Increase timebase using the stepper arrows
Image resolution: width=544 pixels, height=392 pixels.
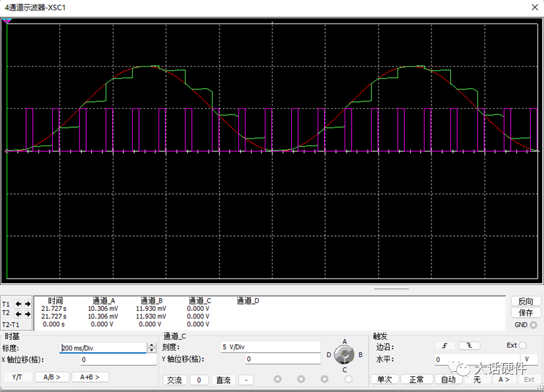click(150, 344)
